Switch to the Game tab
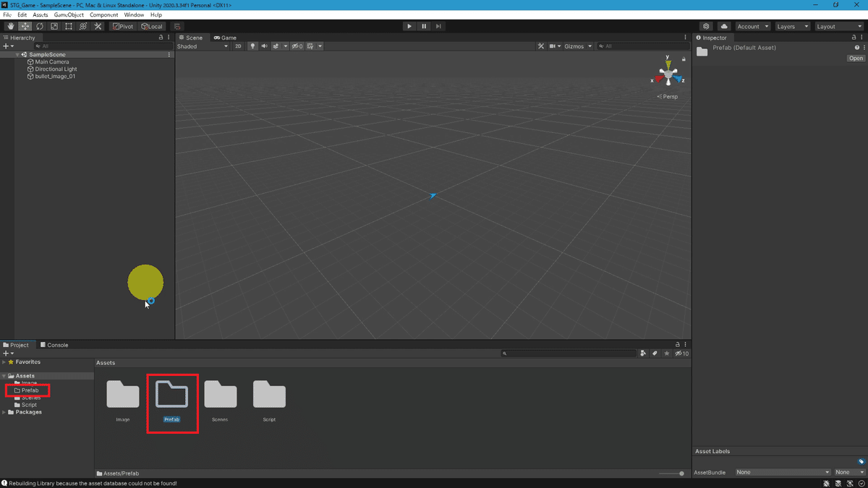Viewport: 868px width, 488px height. (x=225, y=38)
